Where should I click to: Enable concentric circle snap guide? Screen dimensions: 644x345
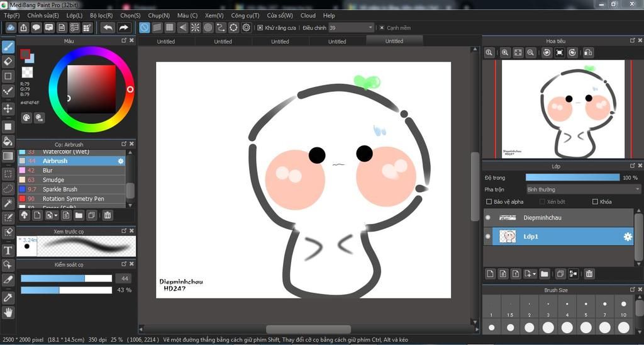pos(208,28)
